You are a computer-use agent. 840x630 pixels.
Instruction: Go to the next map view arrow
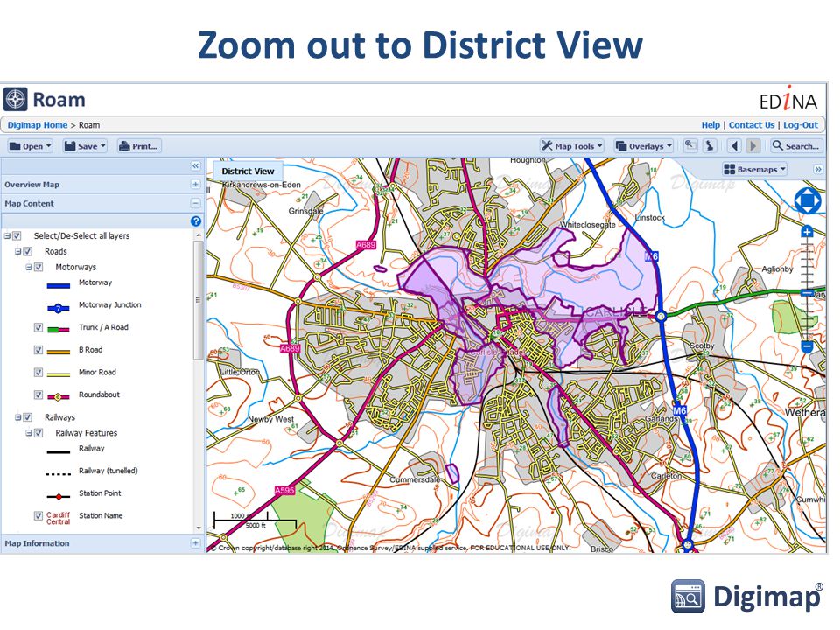pos(752,146)
